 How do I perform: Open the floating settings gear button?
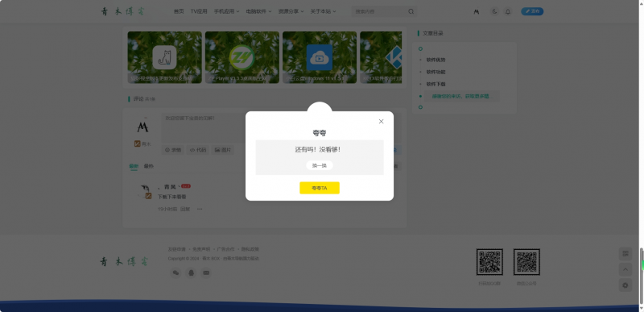pos(625,285)
